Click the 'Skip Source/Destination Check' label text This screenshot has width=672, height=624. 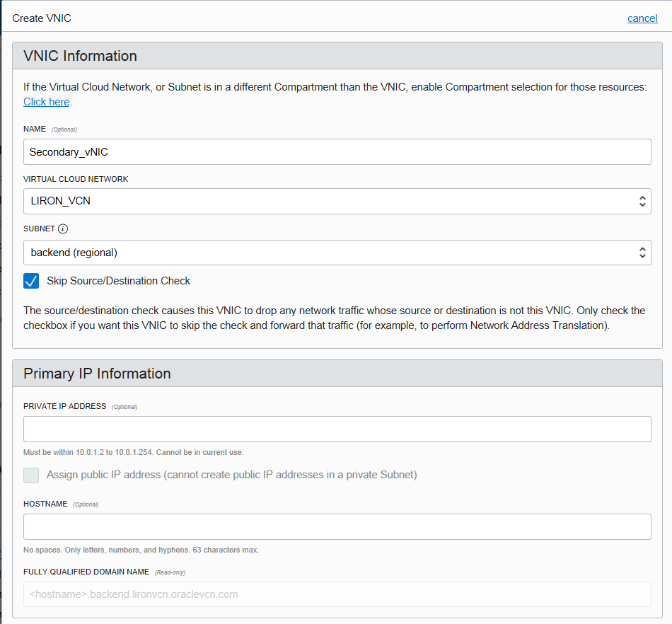118,281
